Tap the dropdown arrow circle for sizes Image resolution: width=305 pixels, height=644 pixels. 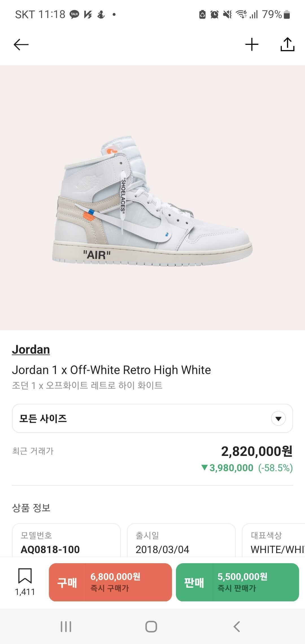point(278,418)
